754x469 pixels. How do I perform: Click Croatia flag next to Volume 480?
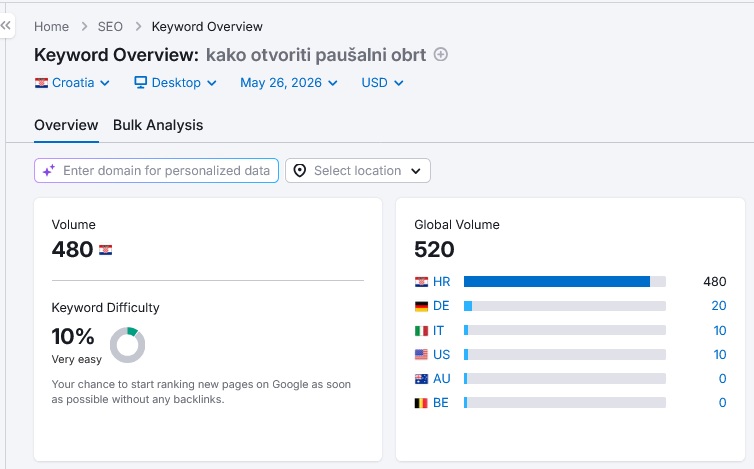(x=105, y=250)
